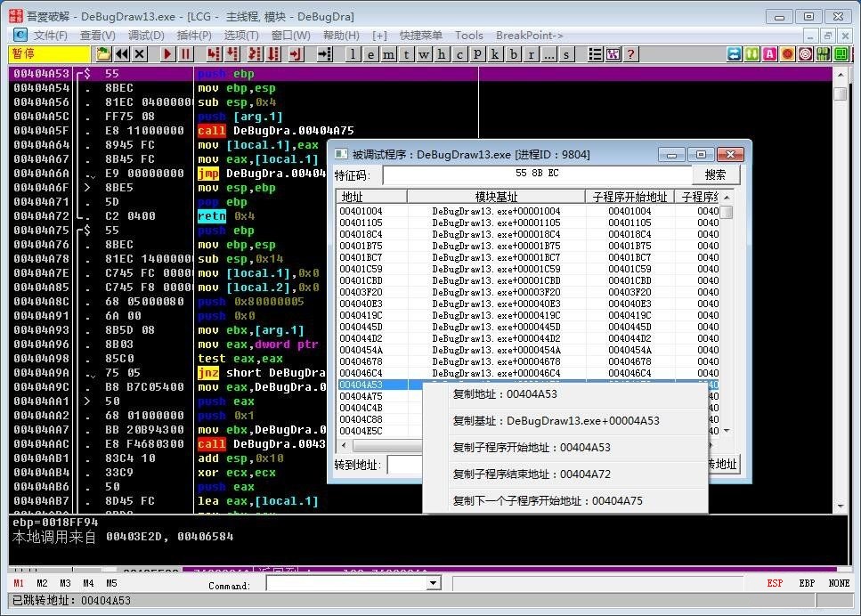Open references window with 'r' button
Screen dimensions: 861x616
[531, 53]
